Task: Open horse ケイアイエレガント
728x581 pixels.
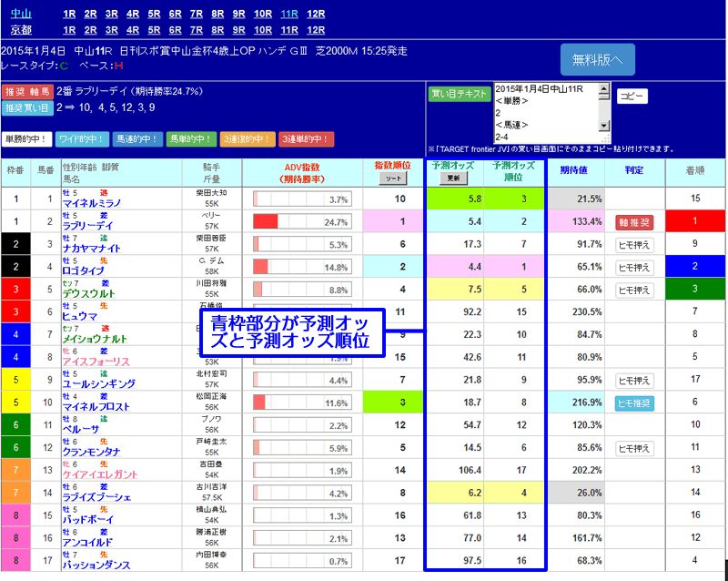Action: pos(100,474)
